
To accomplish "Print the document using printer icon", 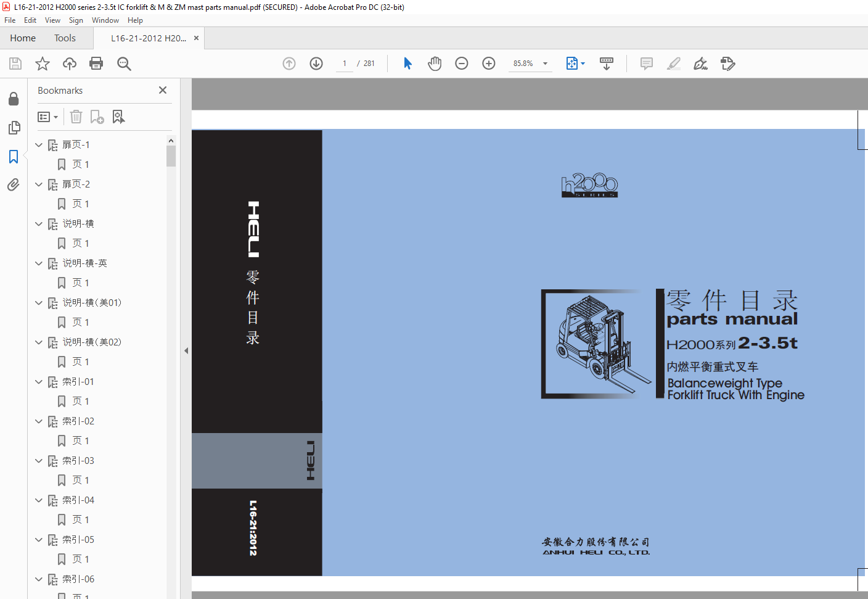I will (x=96, y=64).
